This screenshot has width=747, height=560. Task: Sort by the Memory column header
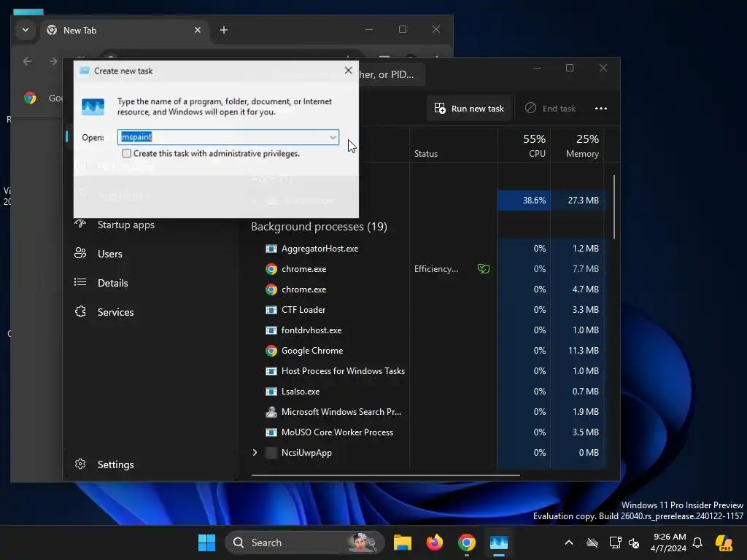(578, 145)
